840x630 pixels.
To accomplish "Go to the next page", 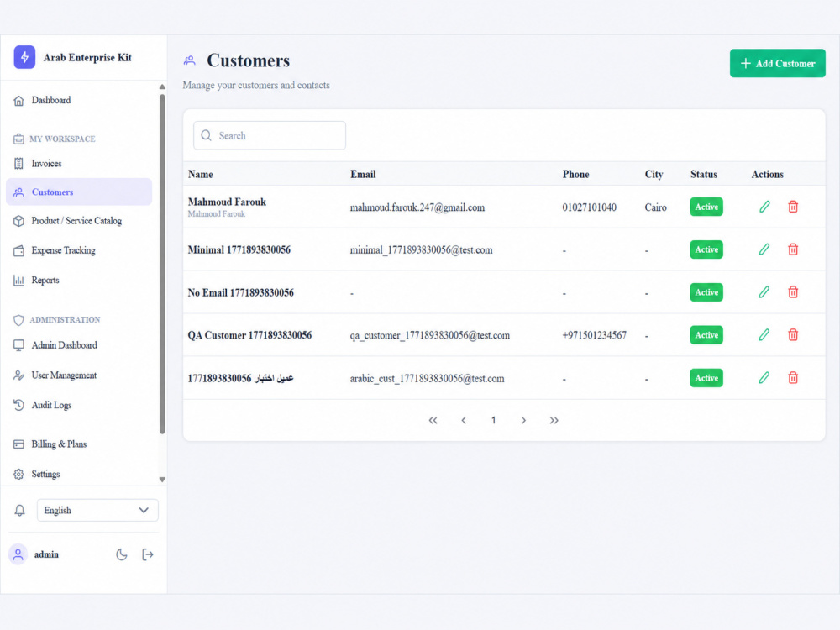I will [x=523, y=421].
